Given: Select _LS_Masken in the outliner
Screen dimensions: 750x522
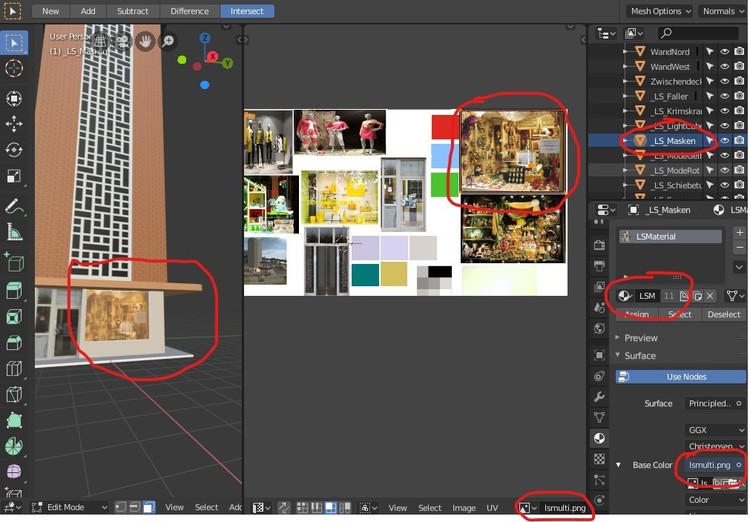Looking at the screenshot, I should (674, 141).
